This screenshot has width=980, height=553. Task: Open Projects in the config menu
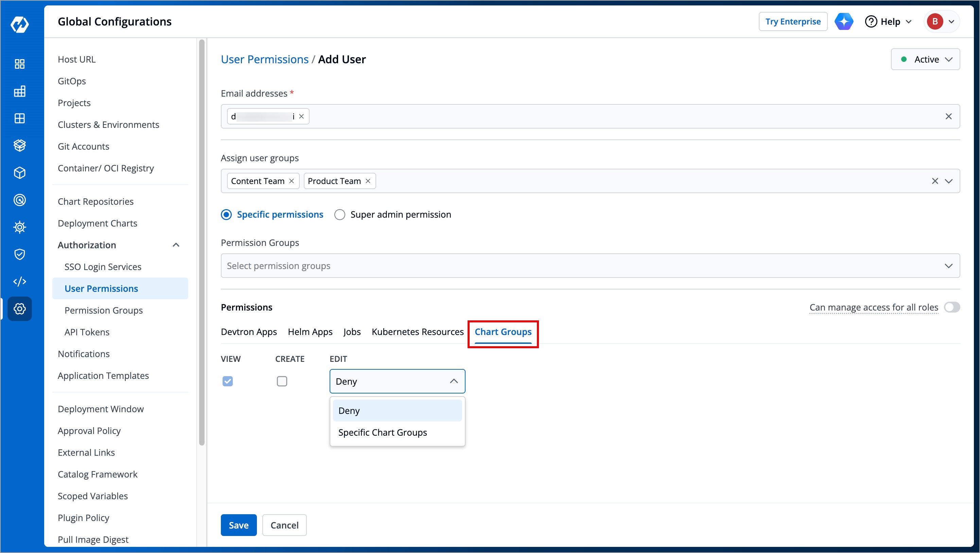tap(74, 103)
